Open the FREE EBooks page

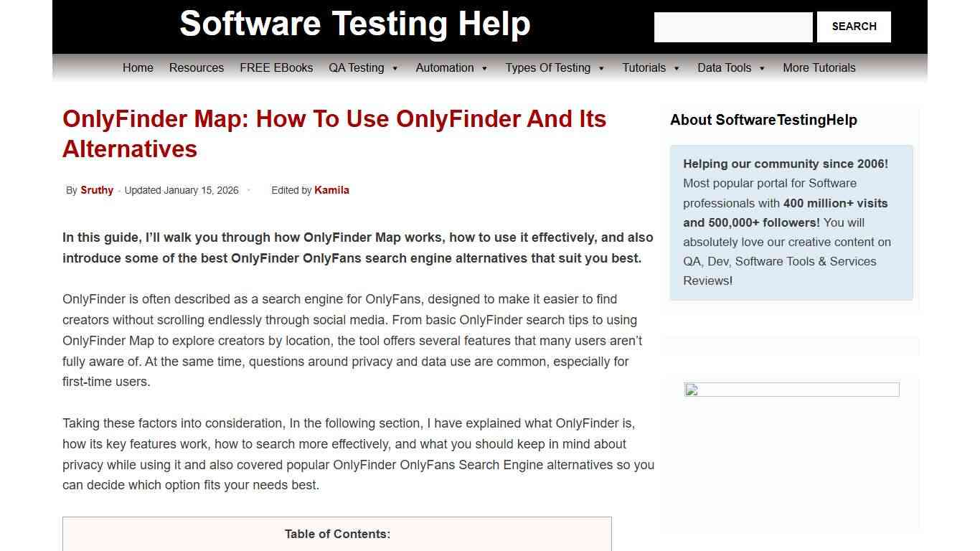pyautogui.click(x=276, y=67)
